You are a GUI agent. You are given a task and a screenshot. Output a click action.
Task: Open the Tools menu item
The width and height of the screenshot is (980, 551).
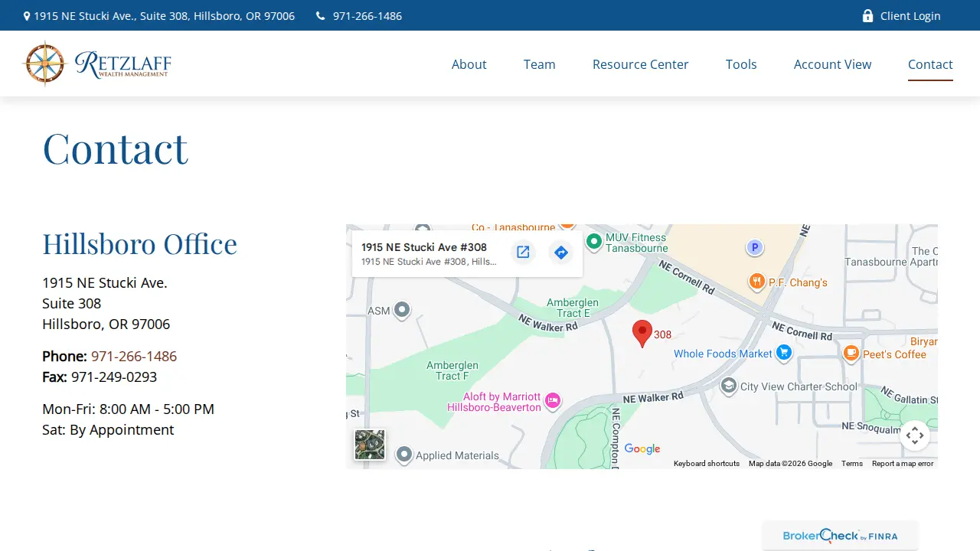[x=741, y=64]
